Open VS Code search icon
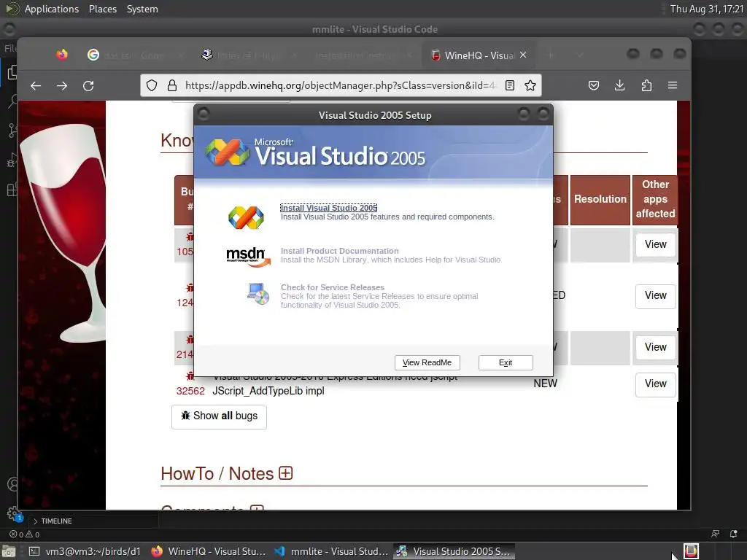 click(x=12, y=101)
